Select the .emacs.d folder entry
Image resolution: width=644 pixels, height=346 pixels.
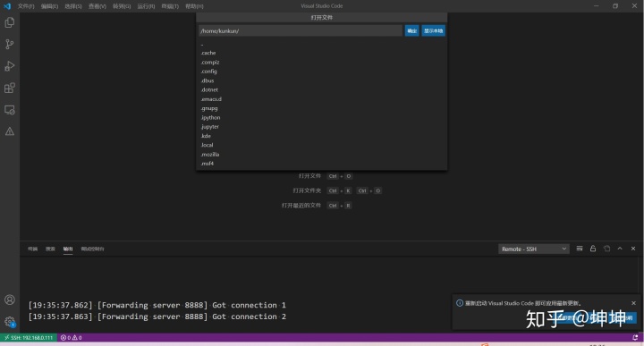322,99
